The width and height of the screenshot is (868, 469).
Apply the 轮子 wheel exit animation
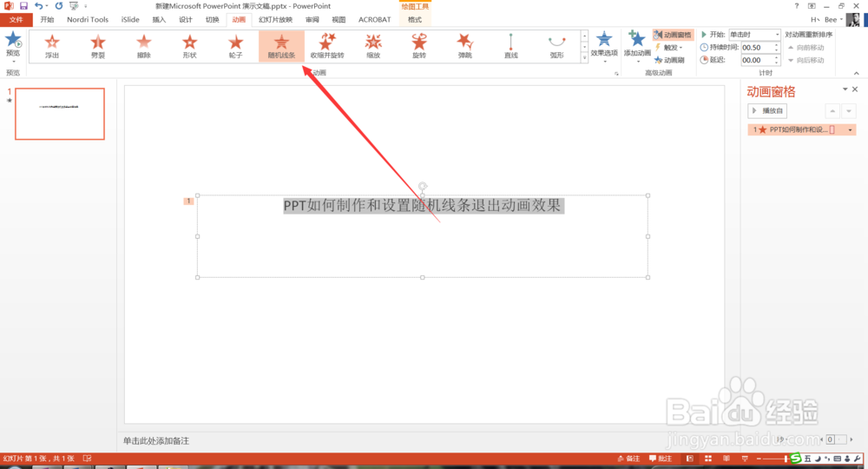point(236,46)
